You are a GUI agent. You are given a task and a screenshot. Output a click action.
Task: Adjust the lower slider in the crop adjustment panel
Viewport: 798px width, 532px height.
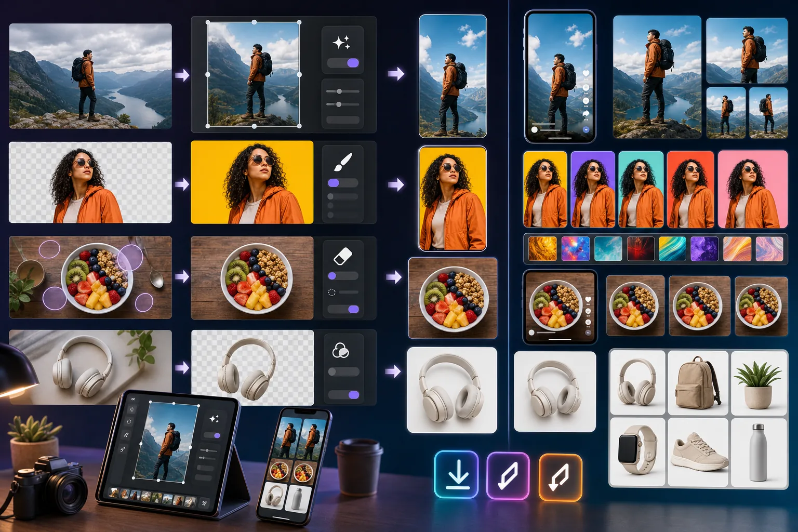click(x=342, y=104)
